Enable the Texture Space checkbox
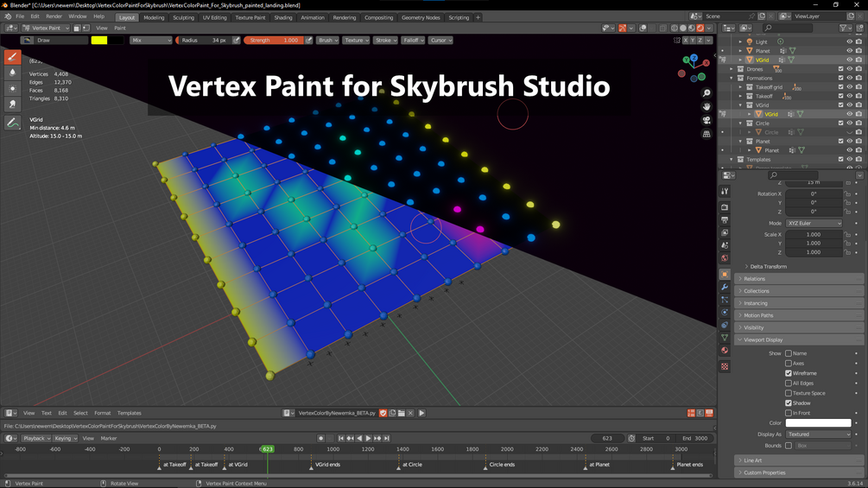 [x=789, y=393]
